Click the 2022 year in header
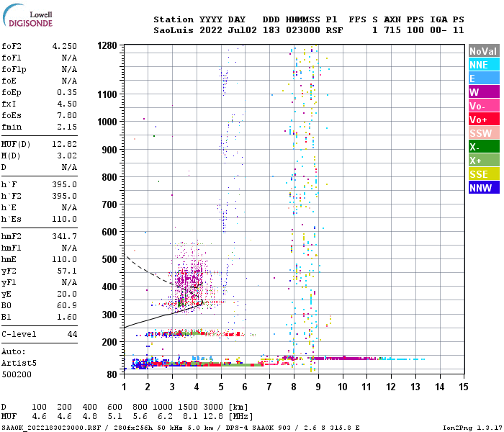Viewport: 504px width, 432px height. (211, 30)
